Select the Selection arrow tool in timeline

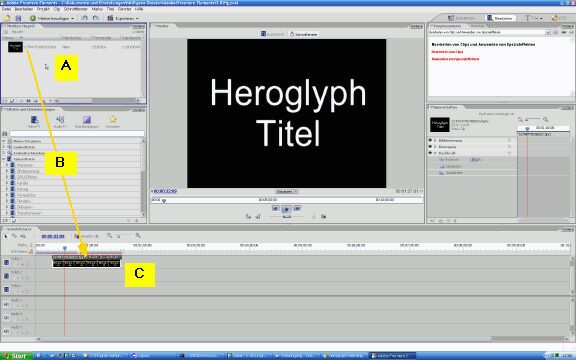(6, 236)
